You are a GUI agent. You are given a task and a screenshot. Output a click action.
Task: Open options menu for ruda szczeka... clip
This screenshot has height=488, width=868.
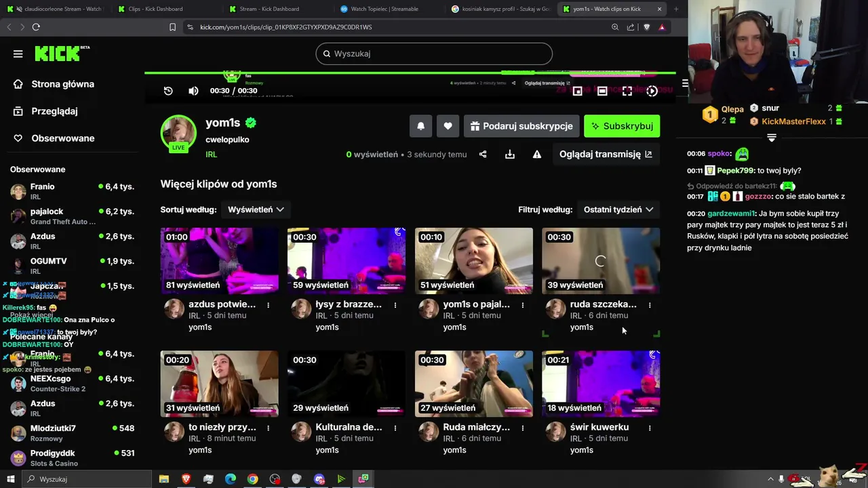click(x=650, y=305)
